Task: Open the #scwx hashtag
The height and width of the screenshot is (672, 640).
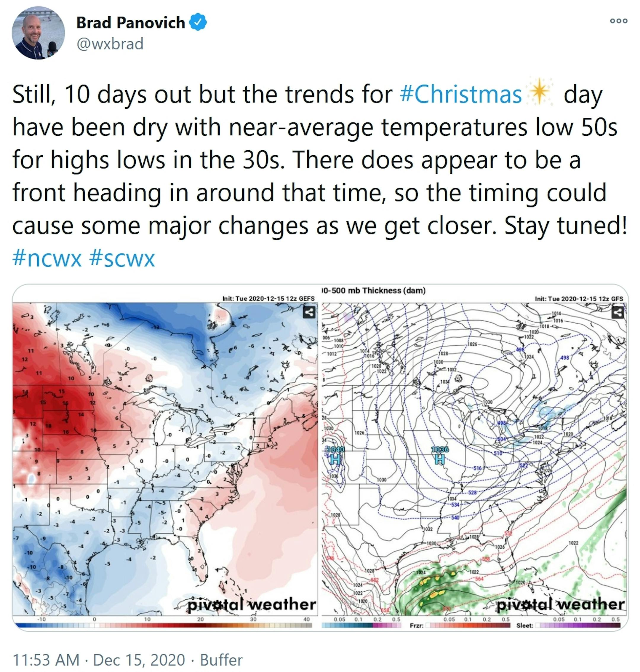Action: click(122, 258)
